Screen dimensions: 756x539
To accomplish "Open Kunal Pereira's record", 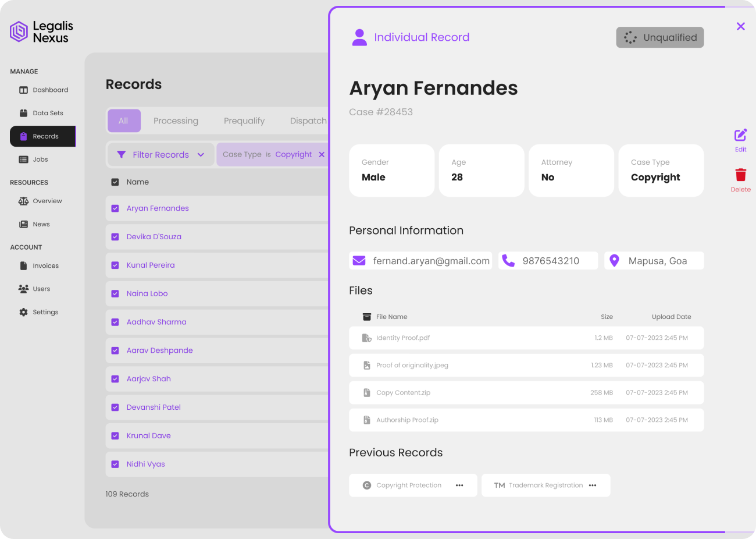I will [151, 265].
